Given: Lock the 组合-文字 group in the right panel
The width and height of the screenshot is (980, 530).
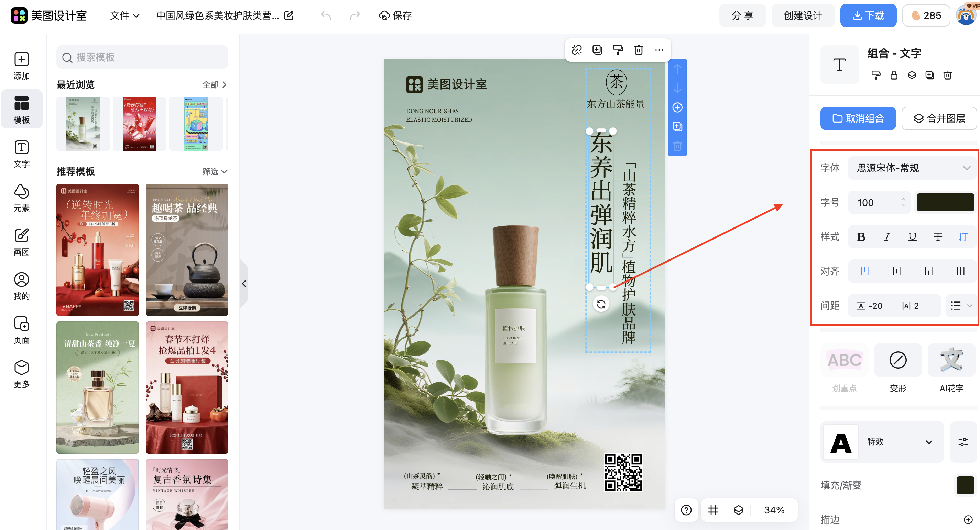Looking at the screenshot, I should click(x=894, y=75).
